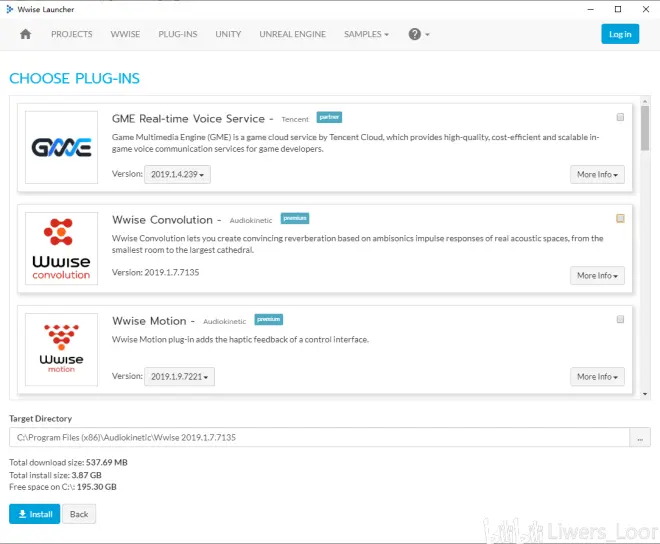The width and height of the screenshot is (660, 544).
Task: Click the Back button
Action: pyautogui.click(x=79, y=514)
